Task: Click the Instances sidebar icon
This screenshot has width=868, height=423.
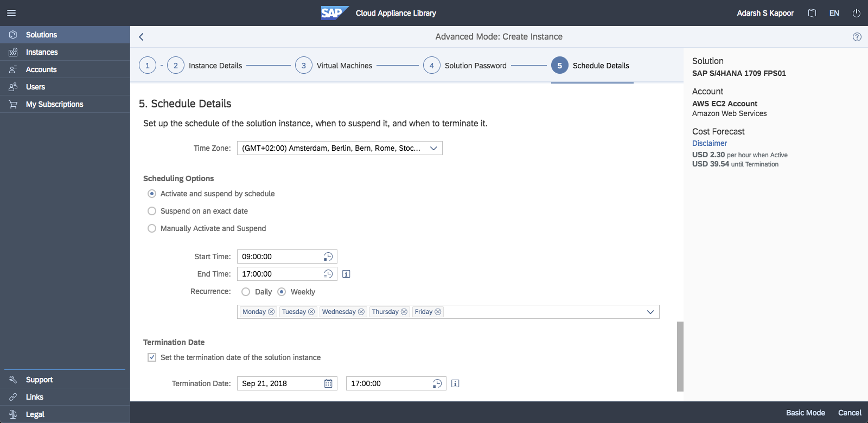Action: coord(13,52)
